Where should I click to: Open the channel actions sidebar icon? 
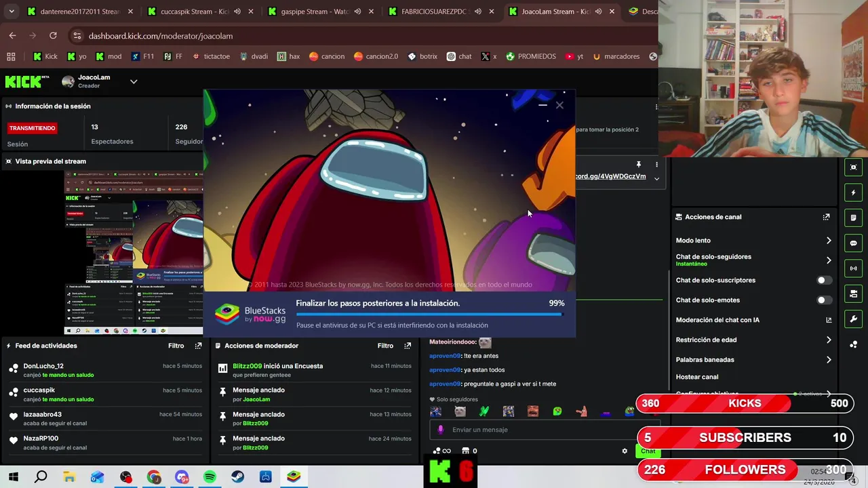click(x=853, y=293)
